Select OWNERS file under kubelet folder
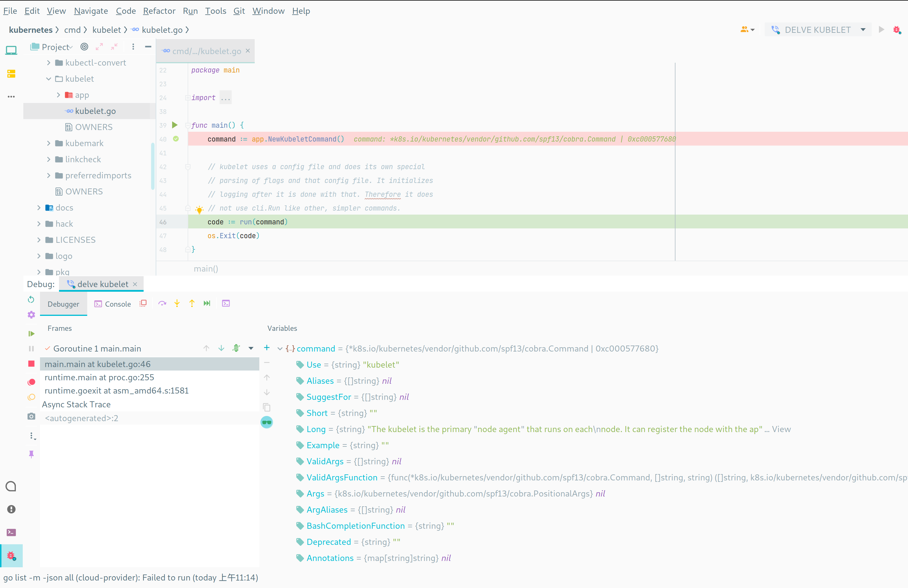This screenshot has height=588, width=908. [x=89, y=127]
